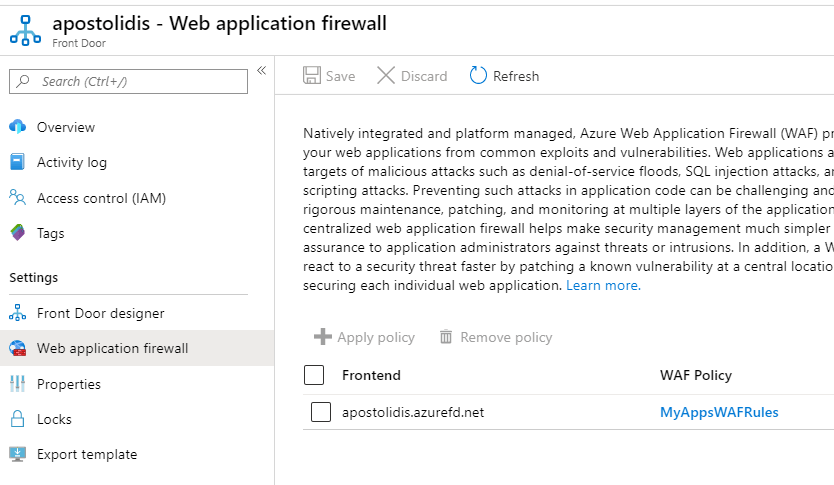Click the Settings section heading
This screenshot has height=485, width=834.
[34, 278]
